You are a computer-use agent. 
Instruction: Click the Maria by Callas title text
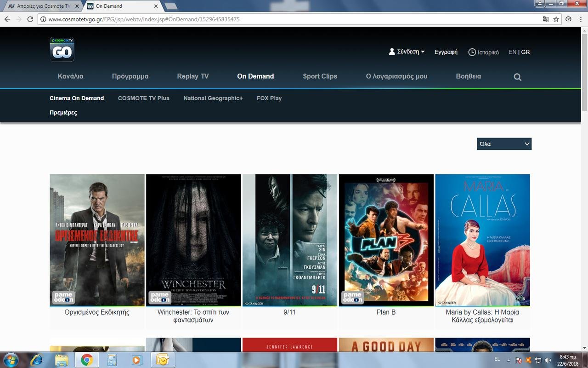pyautogui.click(x=482, y=316)
